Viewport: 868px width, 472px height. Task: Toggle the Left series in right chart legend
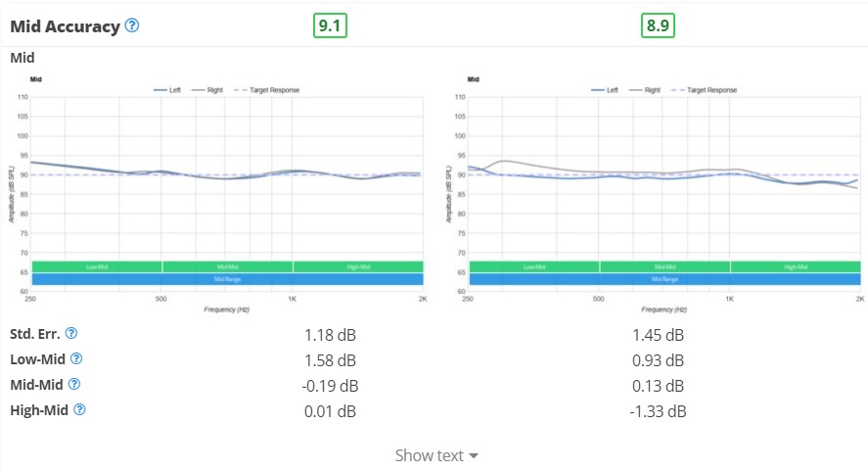[605, 90]
